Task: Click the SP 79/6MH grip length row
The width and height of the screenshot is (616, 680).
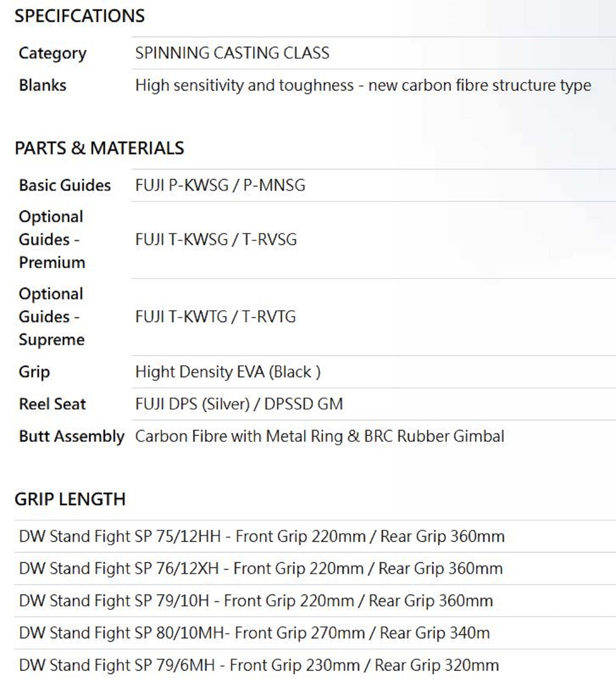Action: click(259, 665)
